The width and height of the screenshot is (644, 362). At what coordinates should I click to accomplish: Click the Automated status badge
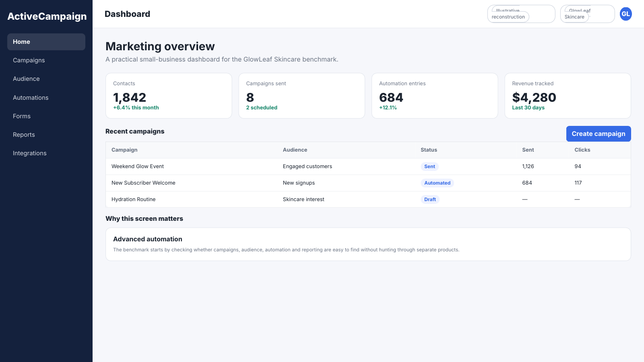click(437, 183)
